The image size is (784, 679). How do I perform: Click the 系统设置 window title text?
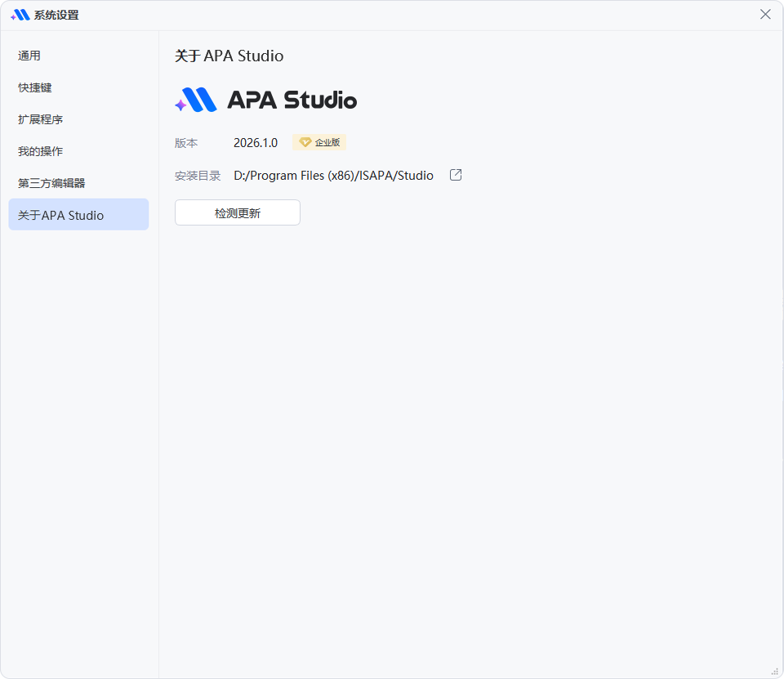tap(56, 16)
